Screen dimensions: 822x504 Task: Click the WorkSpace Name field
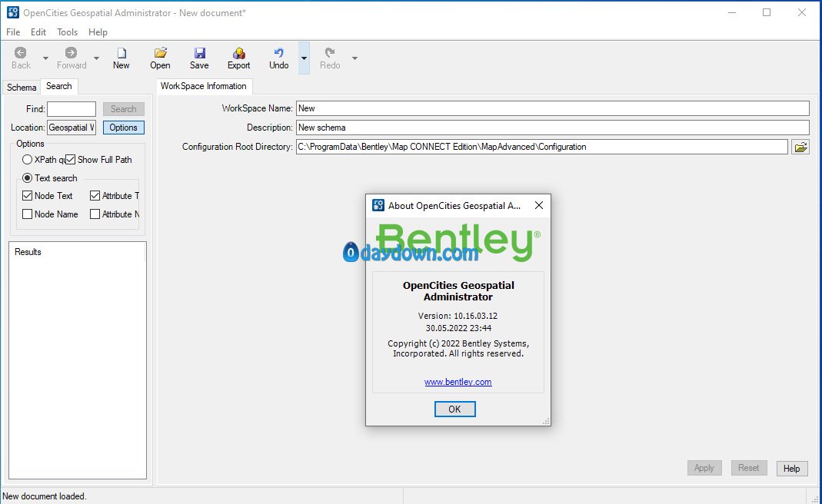tap(553, 108)
